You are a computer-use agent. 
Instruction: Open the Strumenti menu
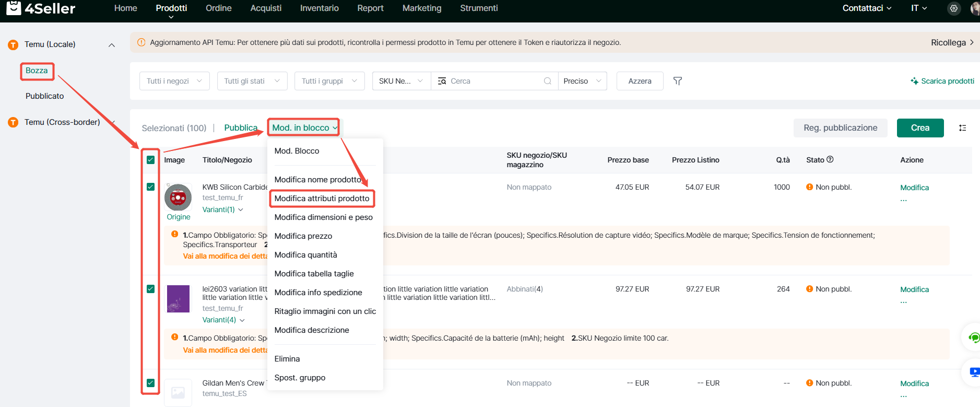(479, 8)
